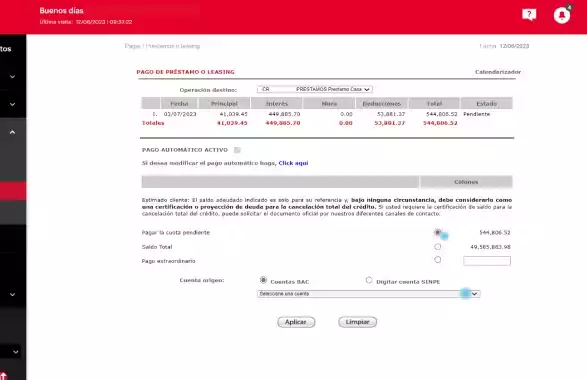587x380 pixels.
Task: Click the 'Última visita' timestamp text
Action: tap(86, 22)
